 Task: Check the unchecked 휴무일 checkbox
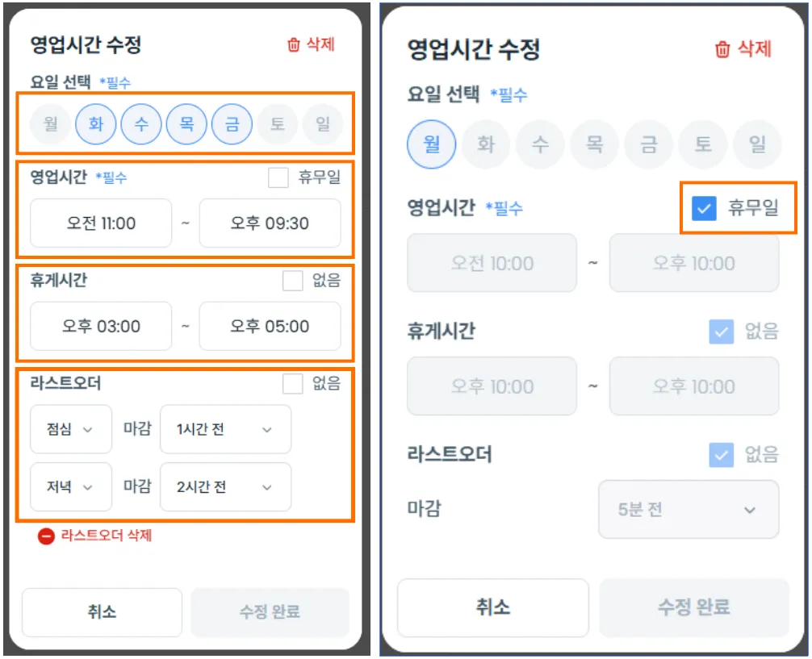pos(278,178)
